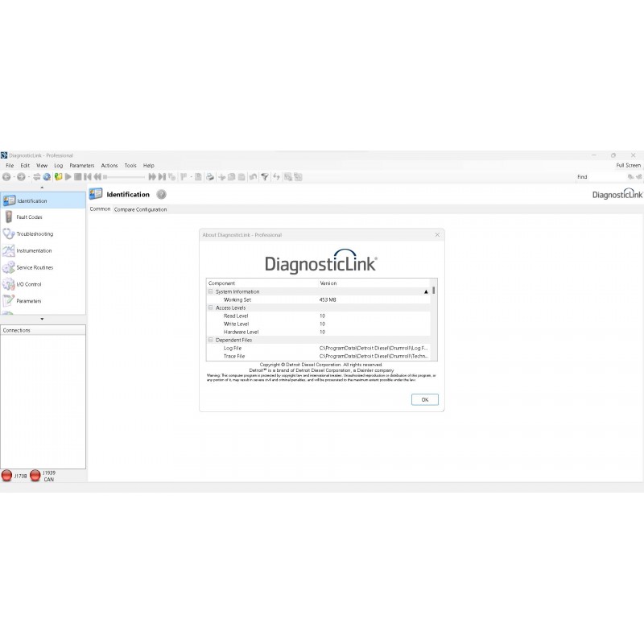Open I/O Control from the sidebar
This screenshot has height=644, width=644.
pos(43,284)
